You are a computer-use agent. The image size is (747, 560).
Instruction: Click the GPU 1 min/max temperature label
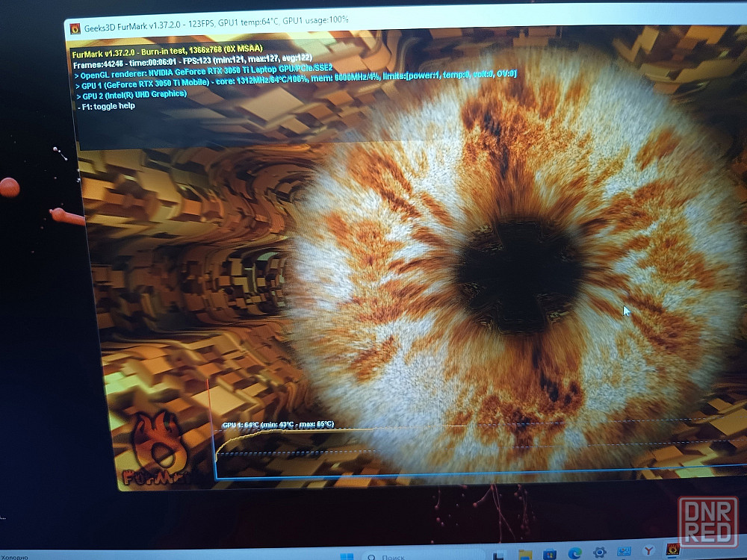pos(278,424)
